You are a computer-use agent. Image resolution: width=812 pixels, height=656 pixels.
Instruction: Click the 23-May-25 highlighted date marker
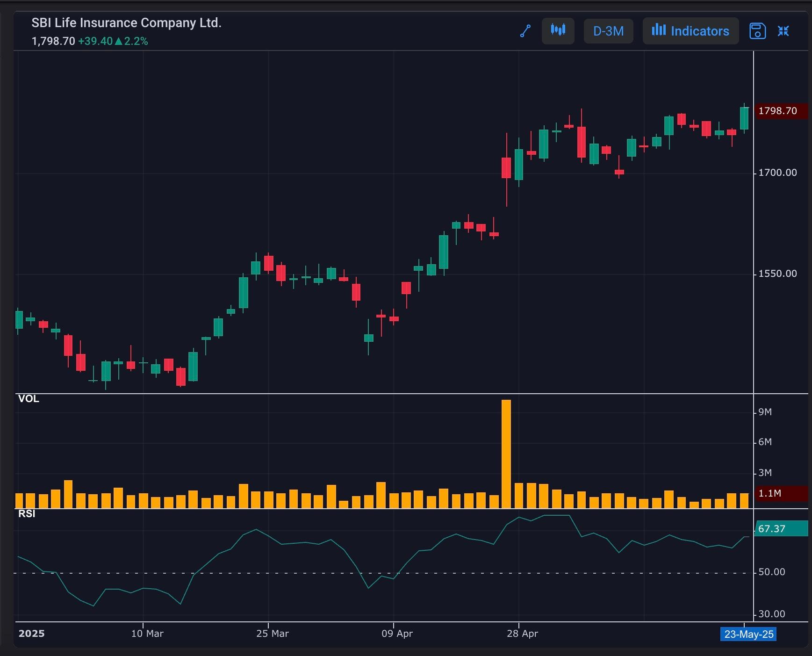tap(748, 634)
